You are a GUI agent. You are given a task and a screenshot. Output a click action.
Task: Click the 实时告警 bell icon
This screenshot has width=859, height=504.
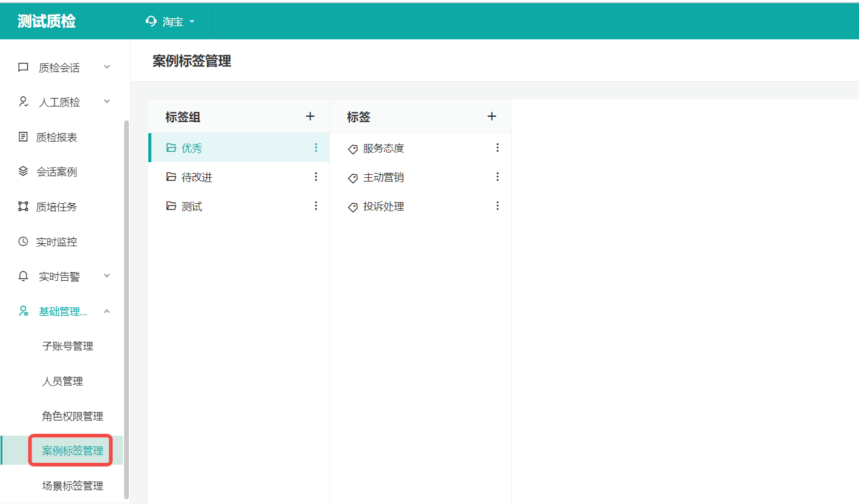(23, 277)
